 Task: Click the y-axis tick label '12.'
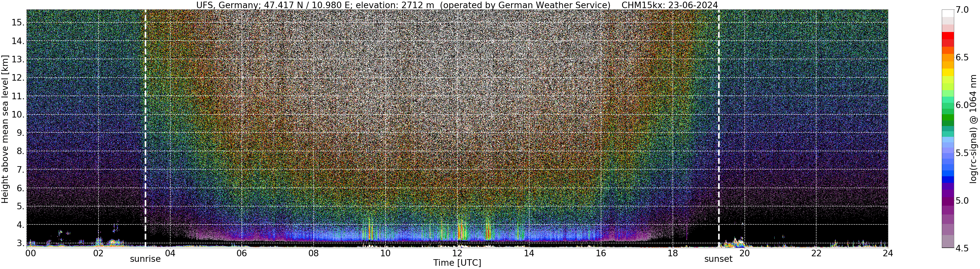click(x=18, y=78)
